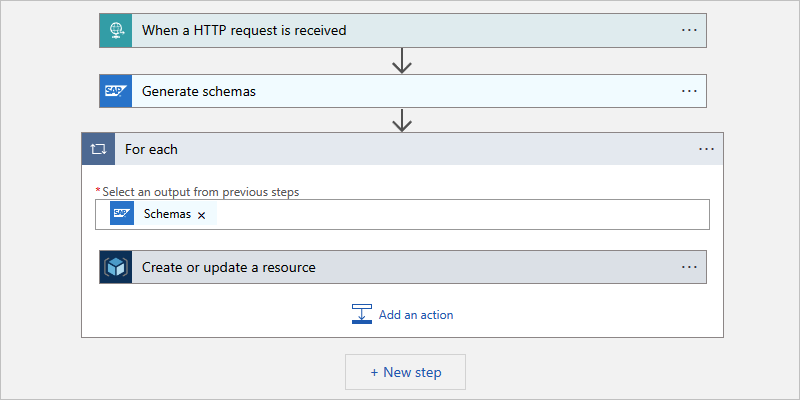Image resolution: width=800 pixels, height=400 pixels.
Task: Open ellipsis menu for HTTP request trigger
Action: coord(689,30)
